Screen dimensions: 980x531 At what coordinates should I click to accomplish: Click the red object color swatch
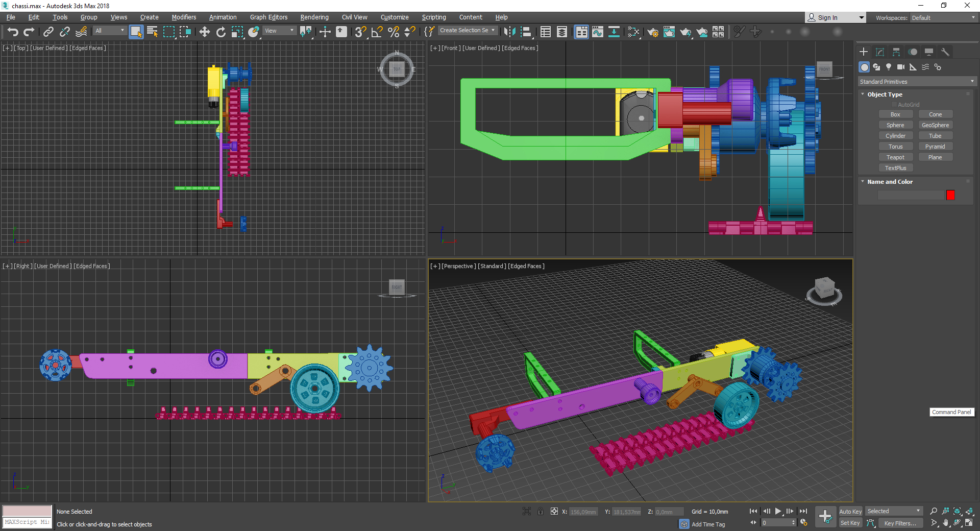950,195
